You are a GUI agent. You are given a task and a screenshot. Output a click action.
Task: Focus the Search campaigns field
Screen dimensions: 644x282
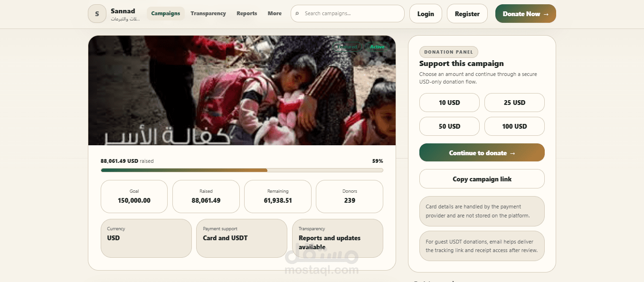[x=348, y=14]
